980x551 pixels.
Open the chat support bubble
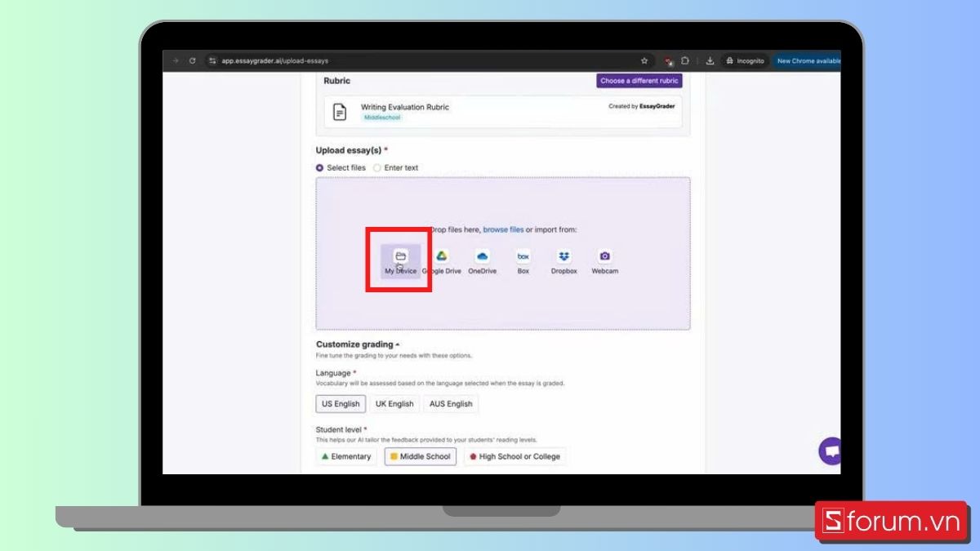(x=829, y=451)
